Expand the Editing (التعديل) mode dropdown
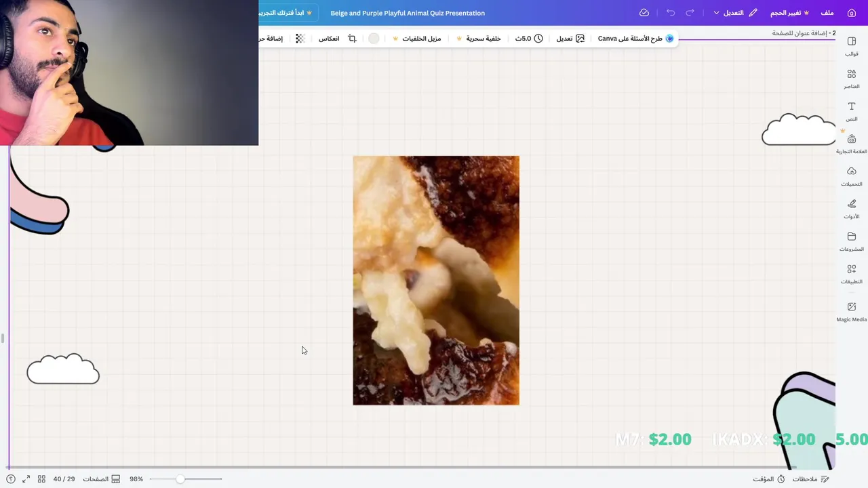The image size is (868, 488). pyautogui.click(x=735, y=13)
